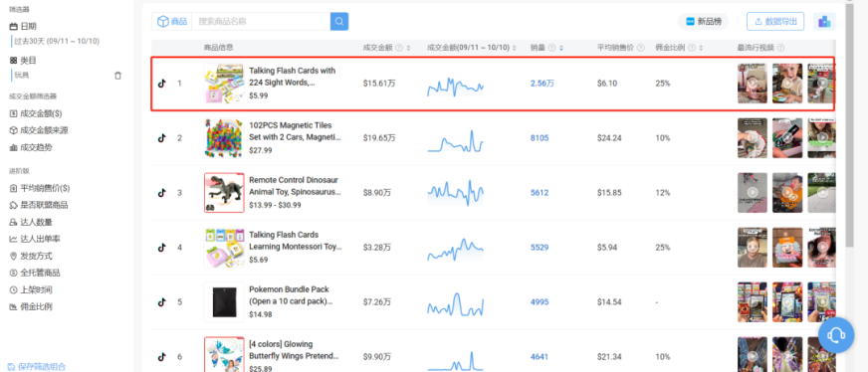This screenshot has height=372, width=868.
Task: Click the Pokemon Bundle product image
Action: tap(224, 302)
